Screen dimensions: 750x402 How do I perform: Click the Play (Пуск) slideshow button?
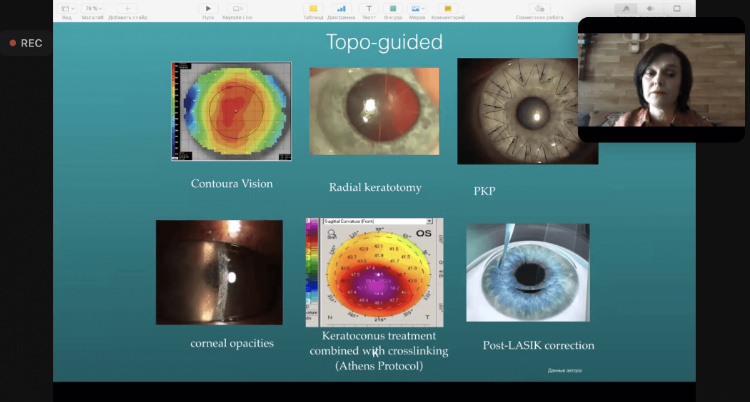click(210, 8)
